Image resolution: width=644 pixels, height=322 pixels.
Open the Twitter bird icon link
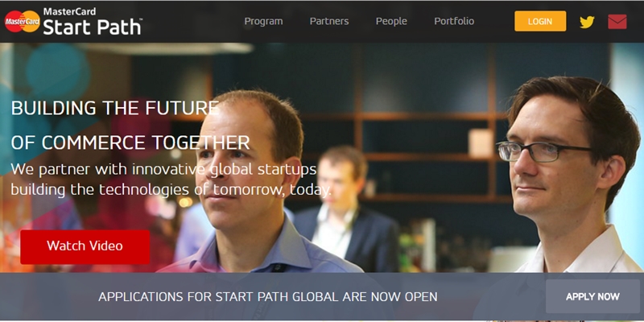587,22
